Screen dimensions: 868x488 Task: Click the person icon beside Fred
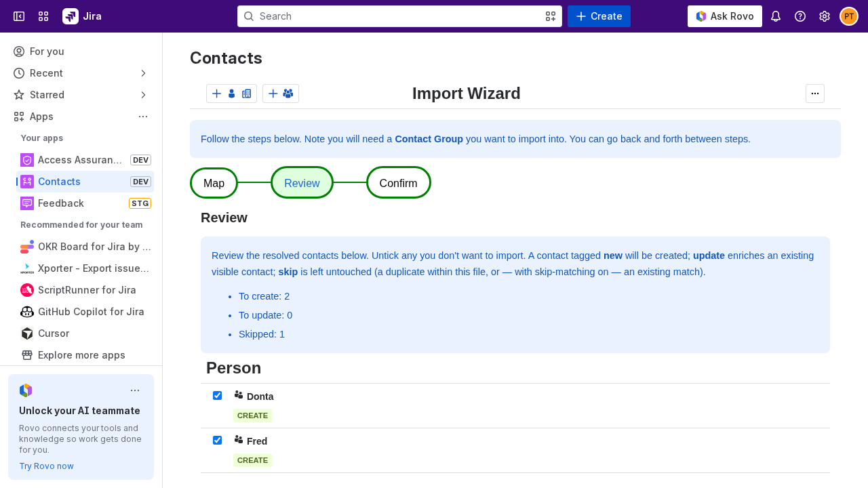(x=239, y=439)
